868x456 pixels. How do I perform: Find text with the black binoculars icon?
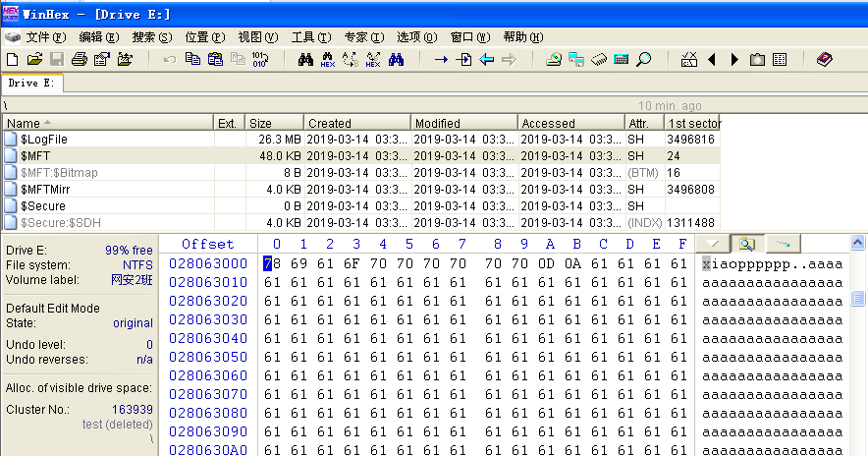(305, 59)
